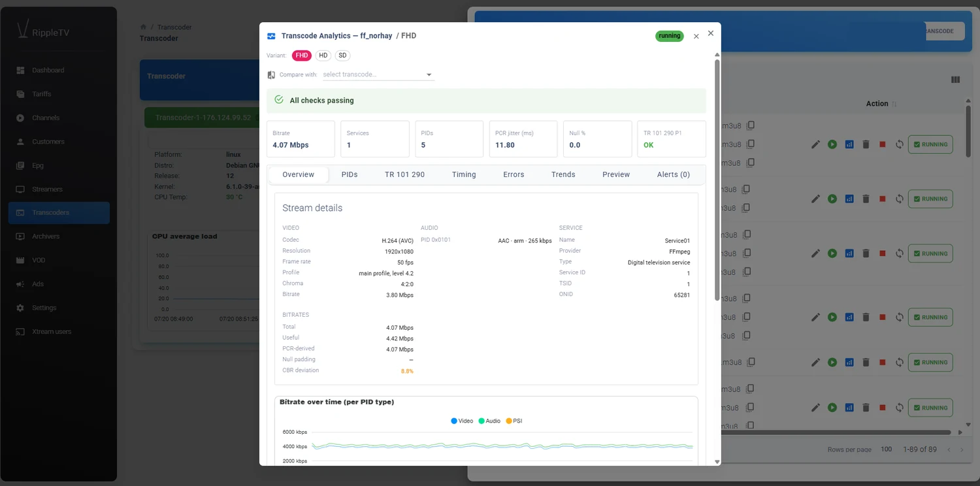Click the red stop icon in the top table row

pos(883,144)
